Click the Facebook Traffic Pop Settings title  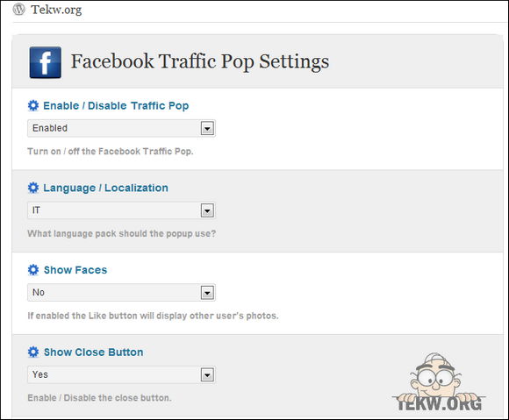tap(200, 61)
